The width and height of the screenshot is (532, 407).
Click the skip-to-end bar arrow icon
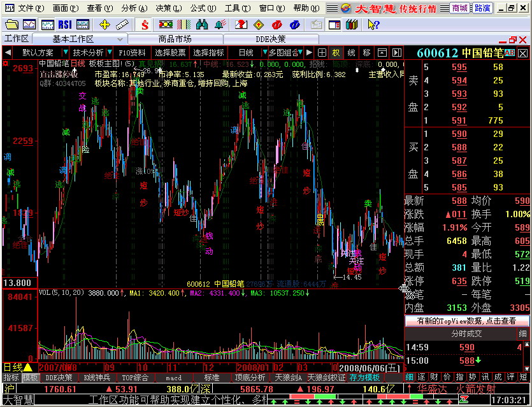(397, 53)
